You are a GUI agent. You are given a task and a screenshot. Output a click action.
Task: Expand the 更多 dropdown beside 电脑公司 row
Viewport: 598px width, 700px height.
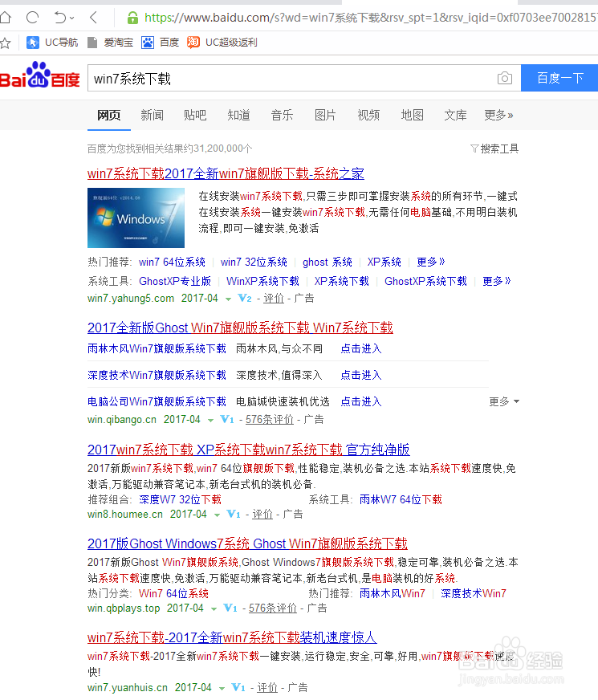504,402
